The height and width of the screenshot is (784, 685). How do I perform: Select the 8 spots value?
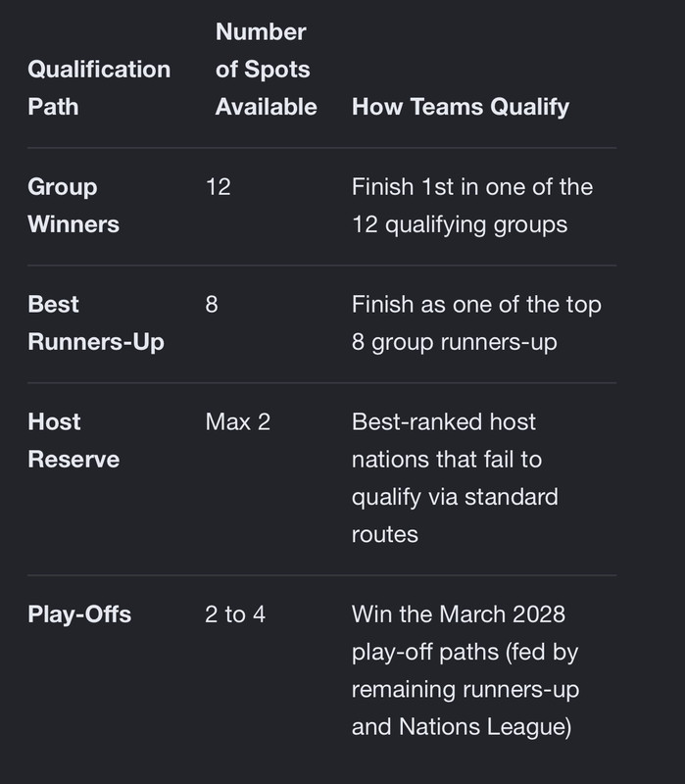click(x=212, y=305)
